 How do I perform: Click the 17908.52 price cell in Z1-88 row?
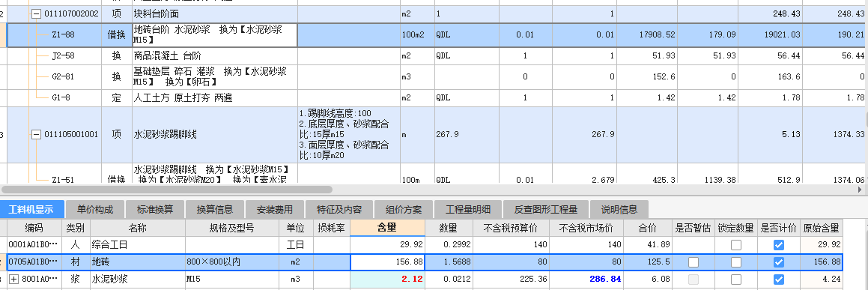point(646,35)
